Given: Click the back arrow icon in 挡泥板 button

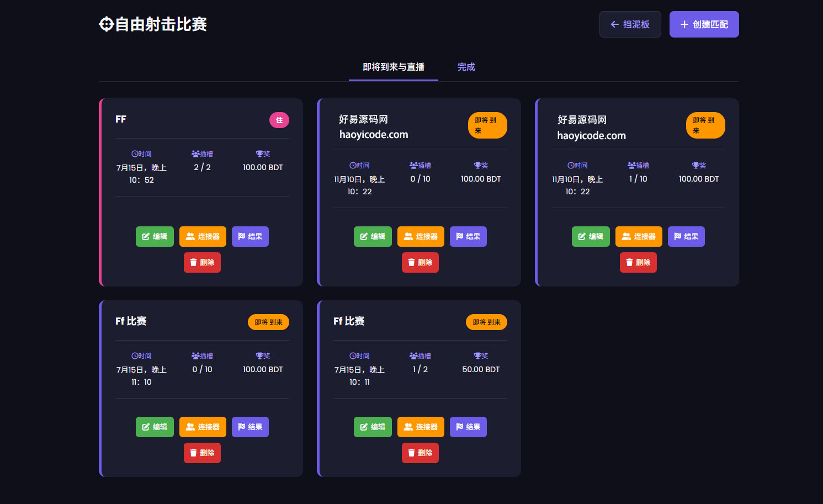Looking at the screenshot, I should (614, 24).
